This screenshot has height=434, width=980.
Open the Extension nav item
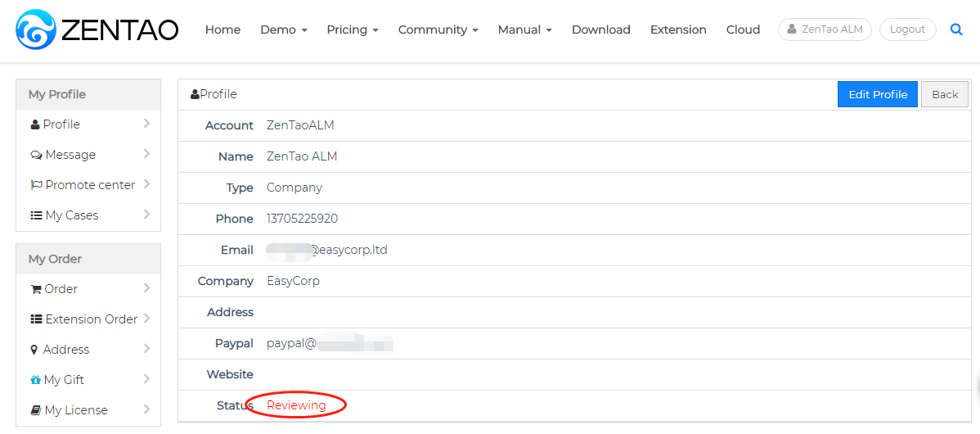click(x=678, y=29)
